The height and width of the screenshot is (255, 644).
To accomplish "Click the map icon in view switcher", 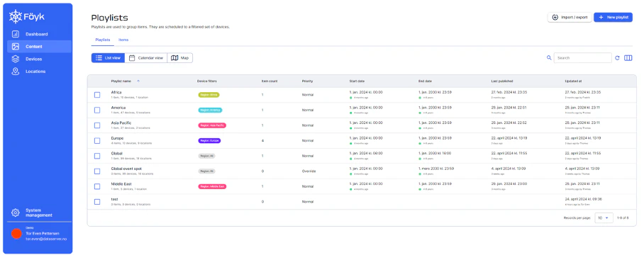I will click(174, 58).
